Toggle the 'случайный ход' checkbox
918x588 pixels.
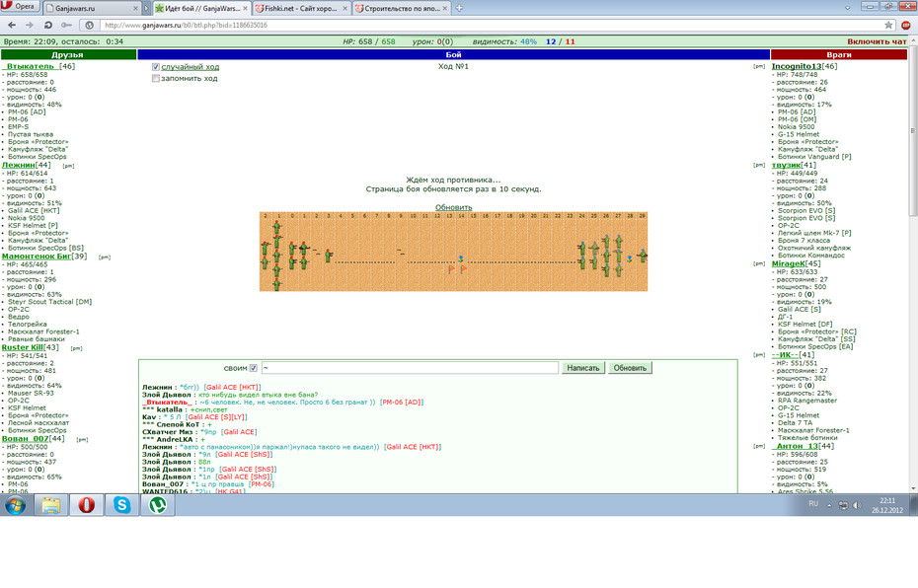click(x=156, y=67)
